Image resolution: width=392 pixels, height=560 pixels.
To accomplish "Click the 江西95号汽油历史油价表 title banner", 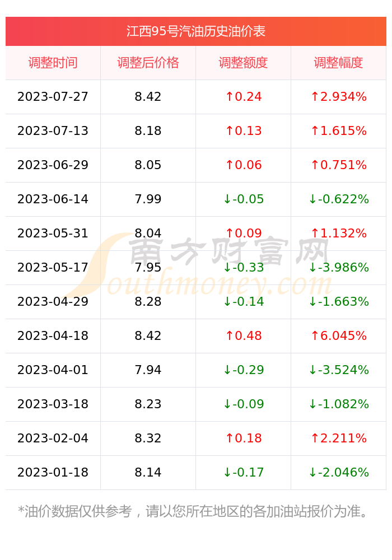I will click(195, 31).
